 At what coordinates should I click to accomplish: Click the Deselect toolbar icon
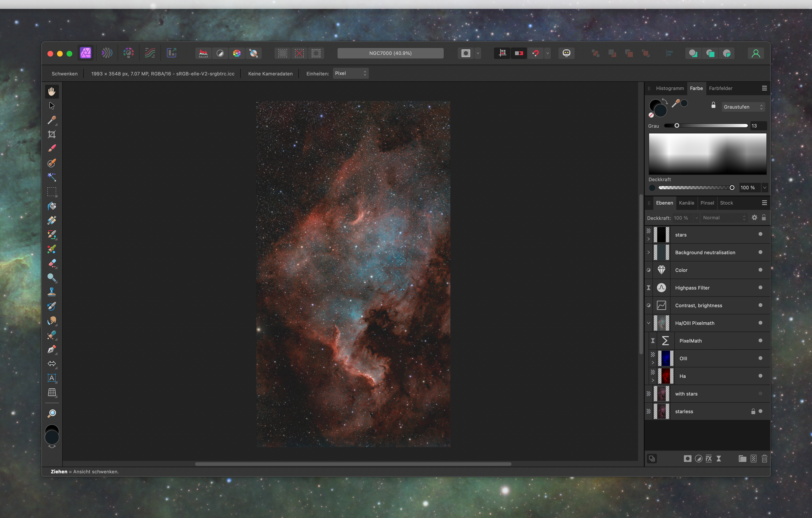(x=299, y=53)
